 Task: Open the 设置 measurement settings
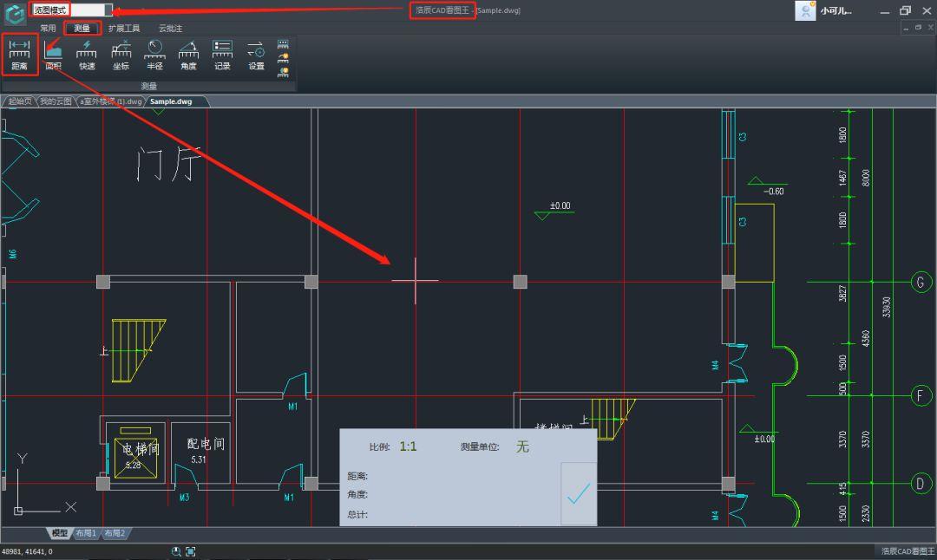click(256, 55)
